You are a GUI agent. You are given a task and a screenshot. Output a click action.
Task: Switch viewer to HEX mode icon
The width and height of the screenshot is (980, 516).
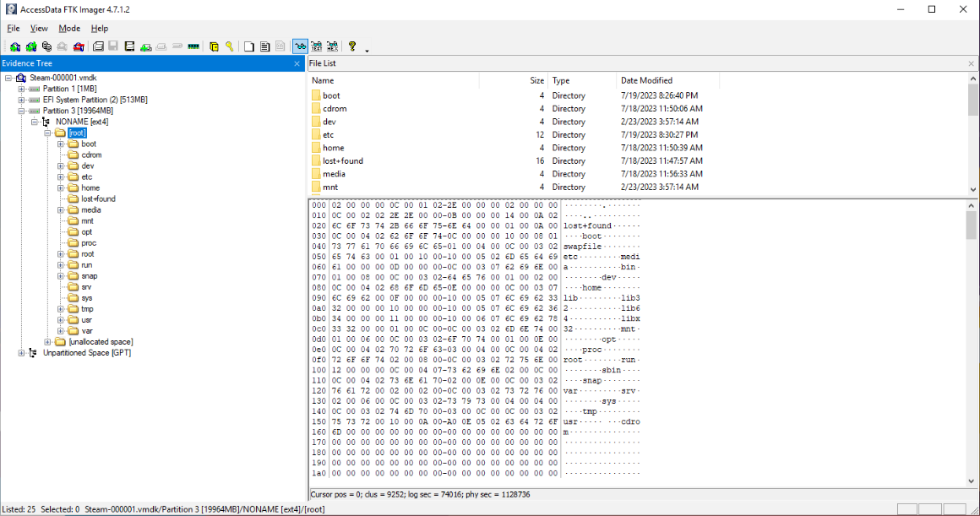(x=333, y=46)
